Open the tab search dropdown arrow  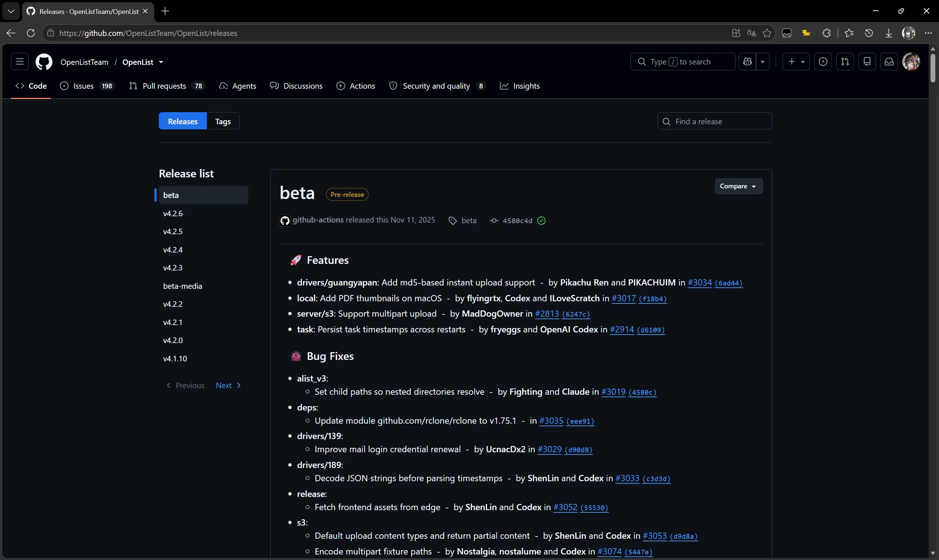(x=11, y=11)
